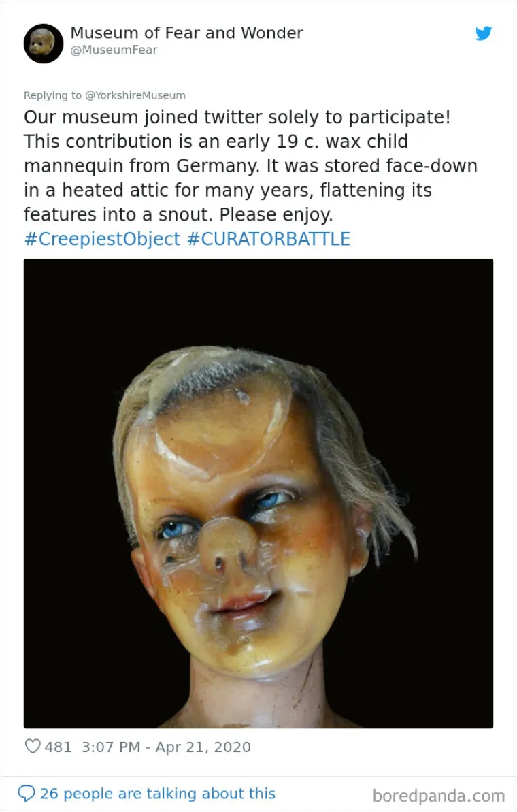Click the boredpanda.com watermark
Image resolution: width=517 pixels, height=812 pixels.
point(439,796)
